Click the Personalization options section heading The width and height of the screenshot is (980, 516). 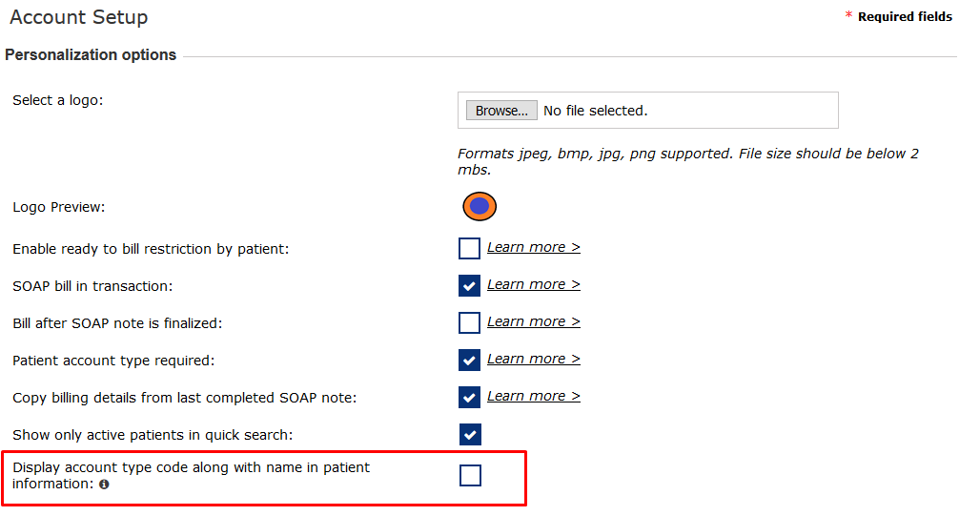pos(91,55)
